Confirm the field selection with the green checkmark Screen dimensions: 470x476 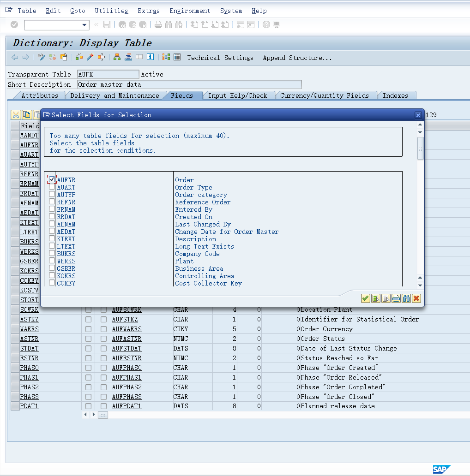tap(366, 298)
